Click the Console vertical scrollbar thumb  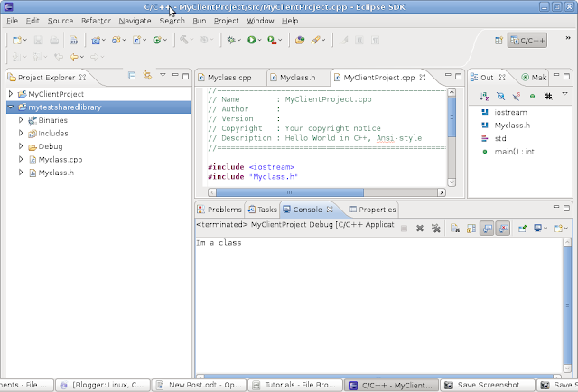tap(567, 304)
